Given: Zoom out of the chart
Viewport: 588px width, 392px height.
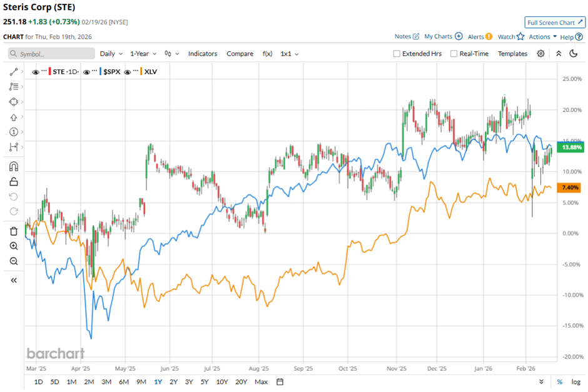Looking at the screenshot, I should (x=14, y=261).
